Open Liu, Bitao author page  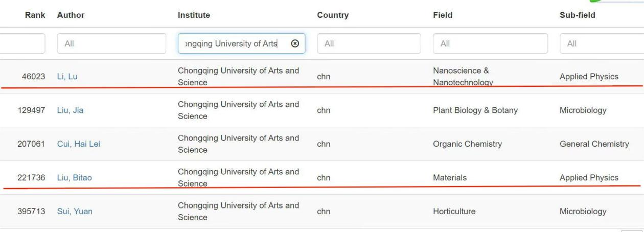74,178
